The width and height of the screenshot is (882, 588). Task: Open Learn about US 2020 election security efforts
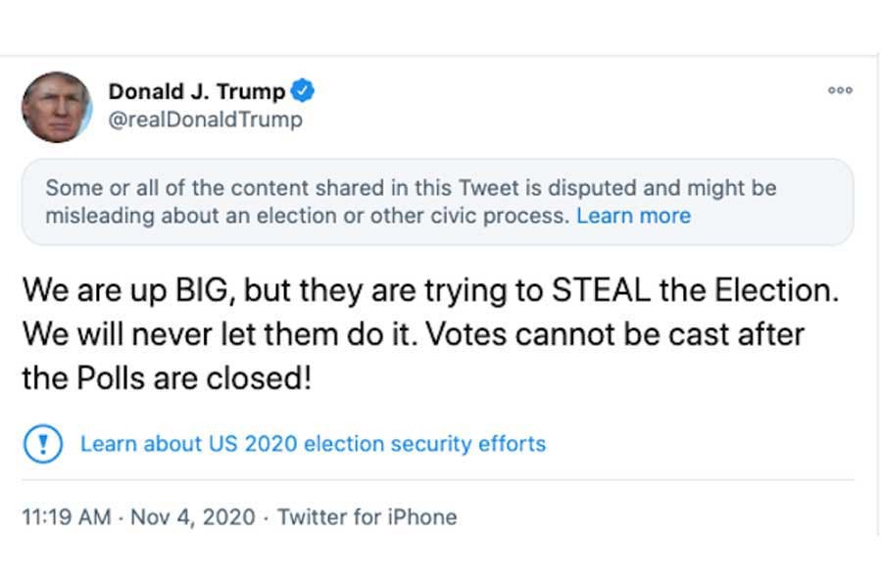point(313,443)
